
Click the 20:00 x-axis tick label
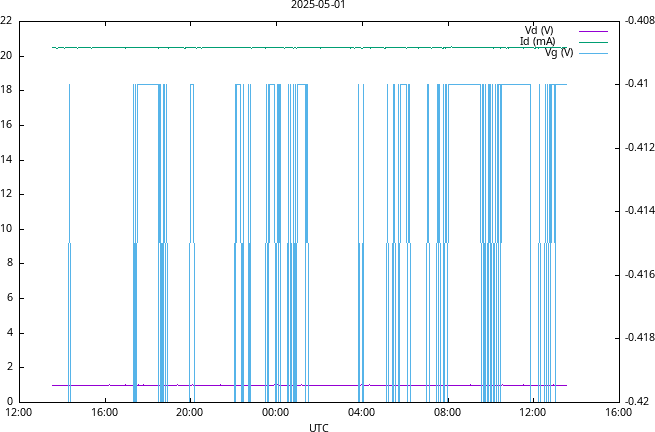click(190, 412)
